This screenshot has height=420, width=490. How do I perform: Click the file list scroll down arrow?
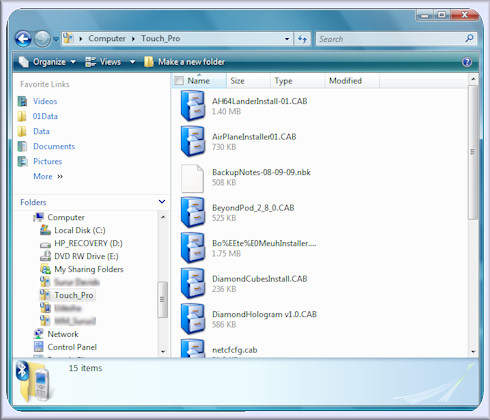click(x=473, y=351)
